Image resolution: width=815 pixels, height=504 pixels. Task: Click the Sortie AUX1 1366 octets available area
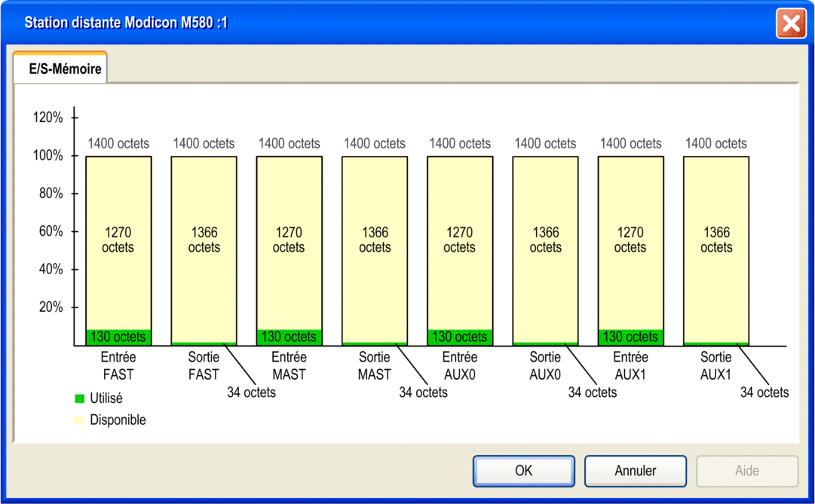(x=716, y=249)
